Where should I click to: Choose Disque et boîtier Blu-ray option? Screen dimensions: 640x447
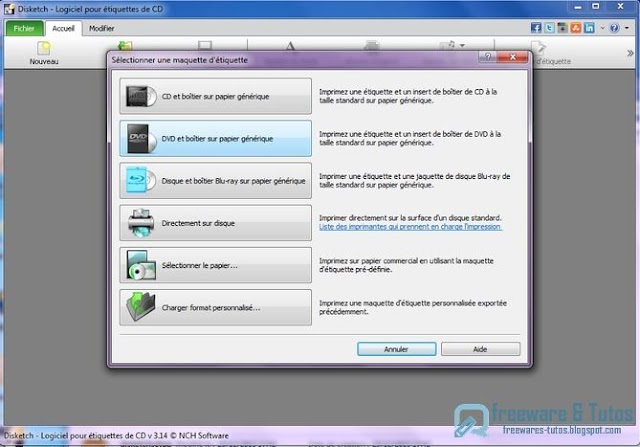click(216, 180)
